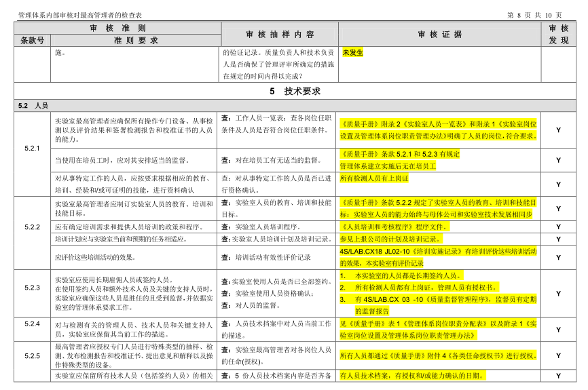This screenshot has width=588, height=390.
Task: Click highlighted 参见上报公司的计划及培训记录 text
Action: 392,239
